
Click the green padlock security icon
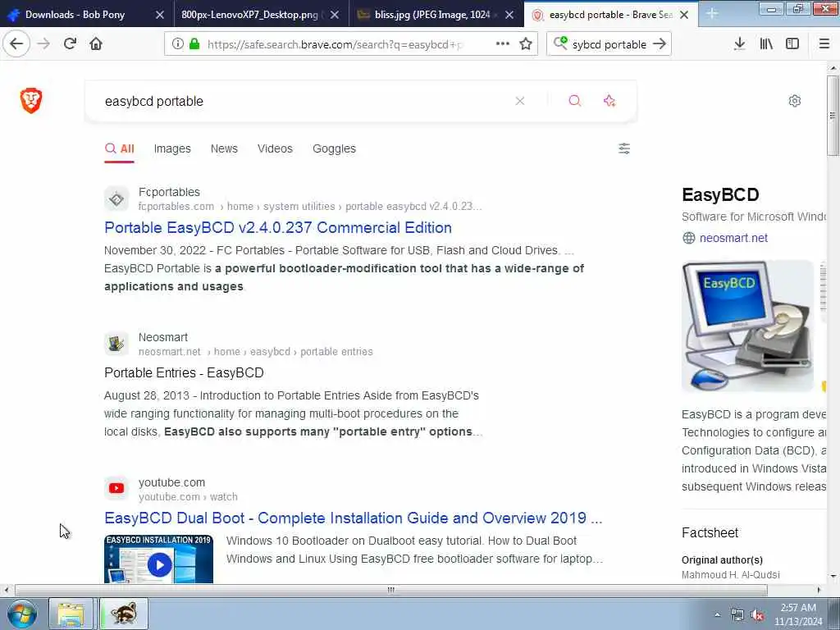click(x=194, y=44)
